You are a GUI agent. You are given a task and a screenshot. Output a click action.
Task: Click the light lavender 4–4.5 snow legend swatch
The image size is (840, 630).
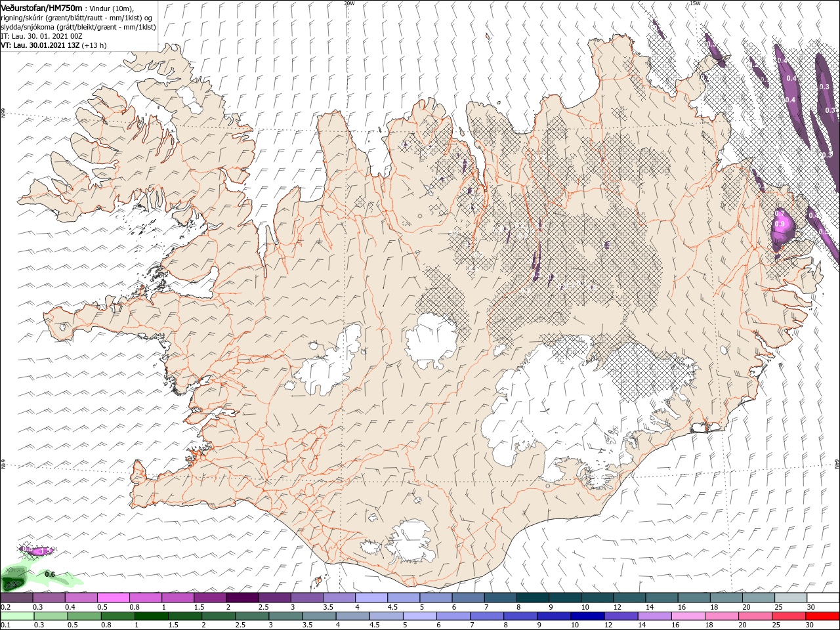point(371,598)
